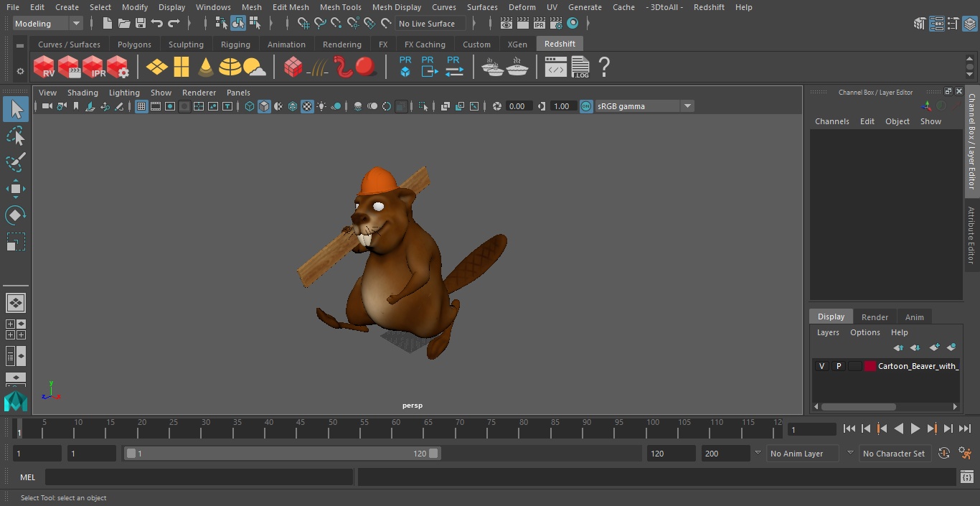Switch to the Render layer tab

click(875, 317)
